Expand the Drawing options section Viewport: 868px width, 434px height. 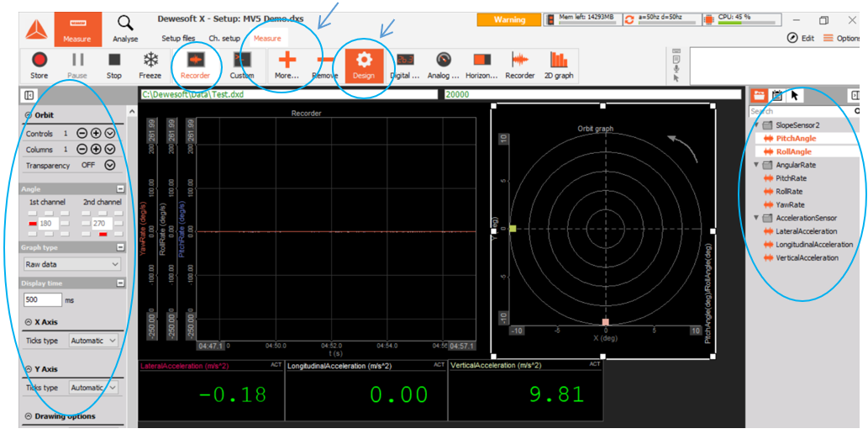point(29,416)
